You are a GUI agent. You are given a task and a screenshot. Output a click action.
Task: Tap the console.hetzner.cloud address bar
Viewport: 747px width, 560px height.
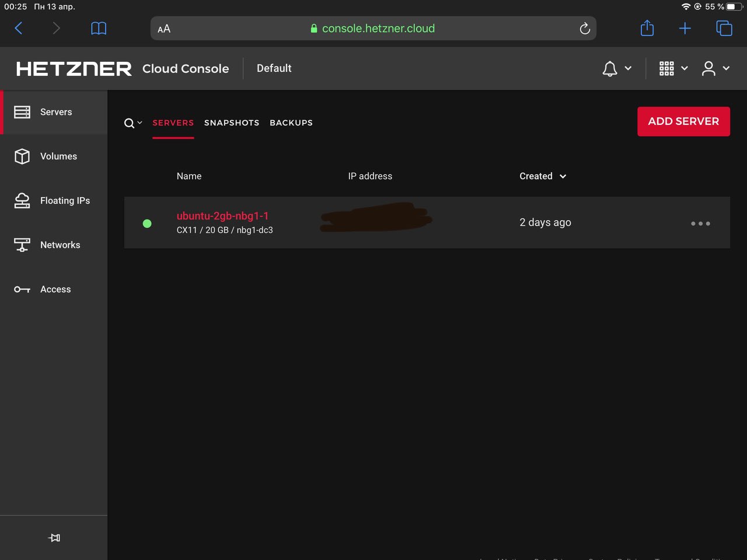click(x=373, y=29)
